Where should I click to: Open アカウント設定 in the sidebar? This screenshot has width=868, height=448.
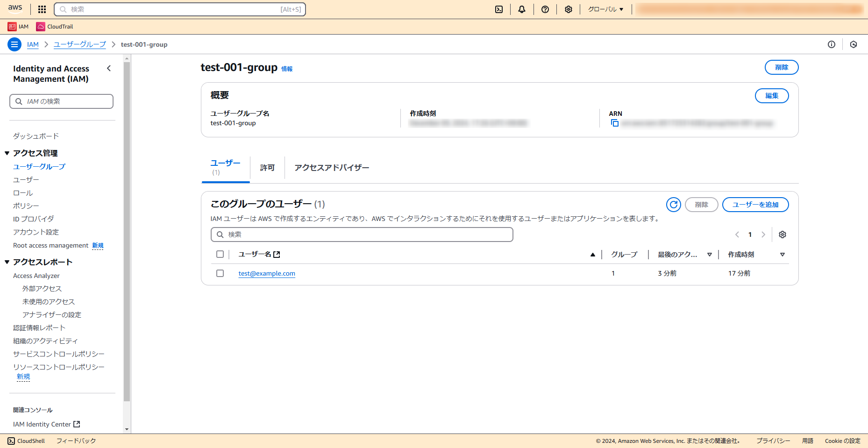(x=36, y=232)
